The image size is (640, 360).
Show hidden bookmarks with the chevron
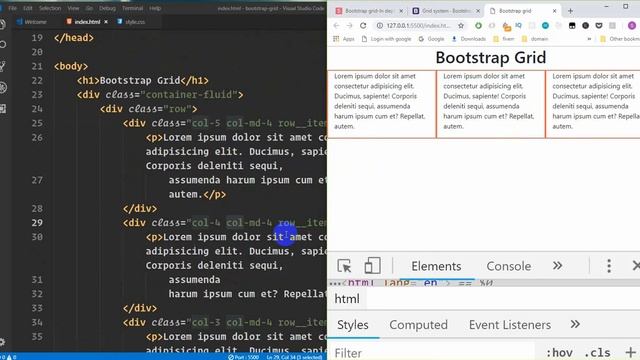(x=589, y=39)
